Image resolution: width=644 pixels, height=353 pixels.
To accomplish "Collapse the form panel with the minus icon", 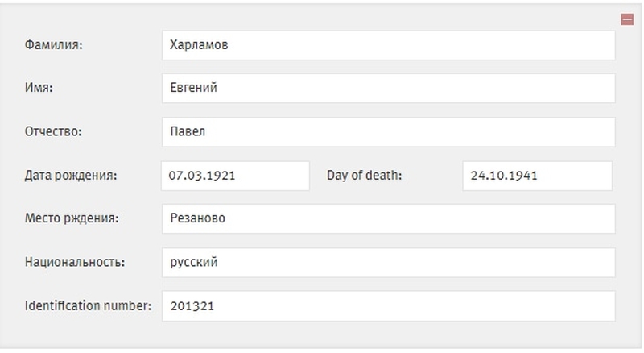I will [x=627, y=19].
